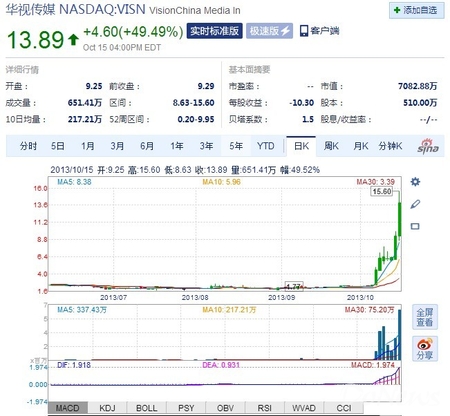This screenshot has width=450, height=416.
Task: Select the YTD chart range
Action: (x=266, y=146)
